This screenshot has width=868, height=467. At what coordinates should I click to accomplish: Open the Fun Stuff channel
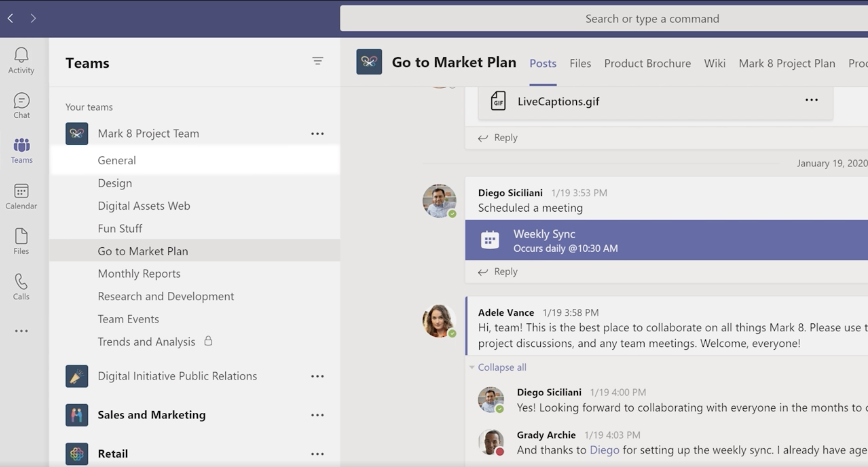[195, 229]
